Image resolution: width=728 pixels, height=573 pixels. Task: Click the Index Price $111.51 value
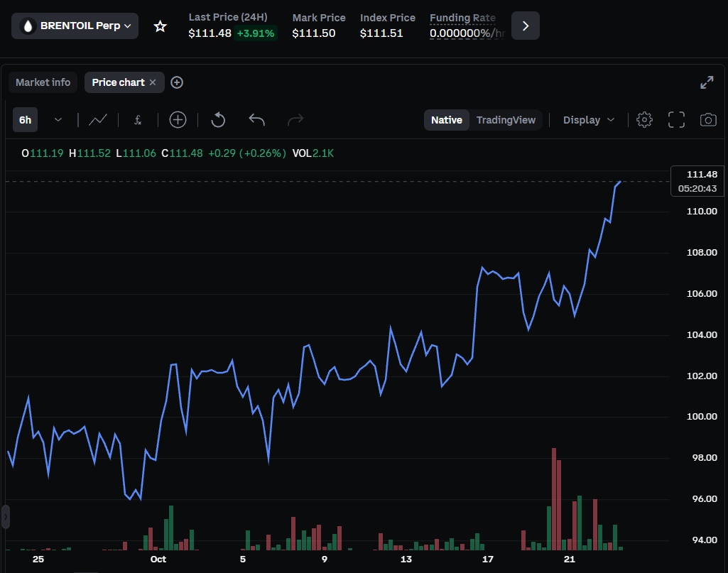pos(381,33)
